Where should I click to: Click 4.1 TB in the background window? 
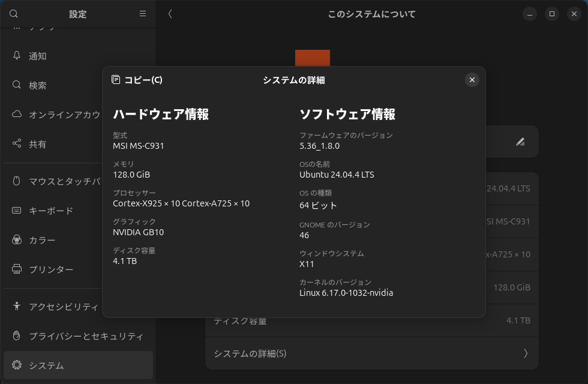click(x=518, y=320)
